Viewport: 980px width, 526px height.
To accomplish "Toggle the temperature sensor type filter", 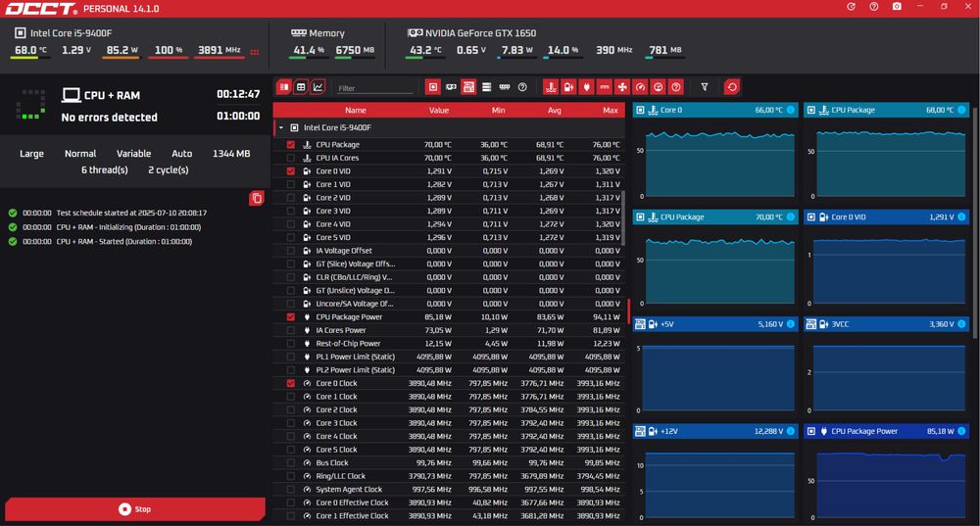I will [551, 87].
